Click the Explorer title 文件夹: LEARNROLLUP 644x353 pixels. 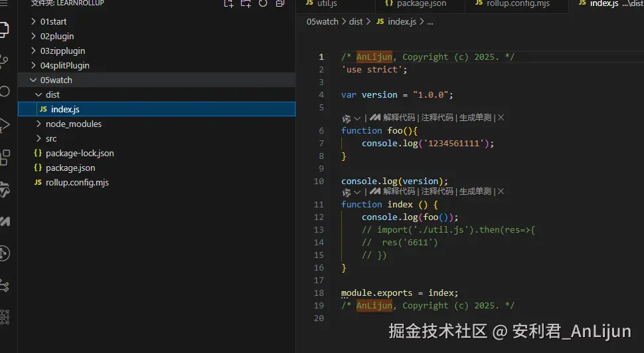[67, 3]
